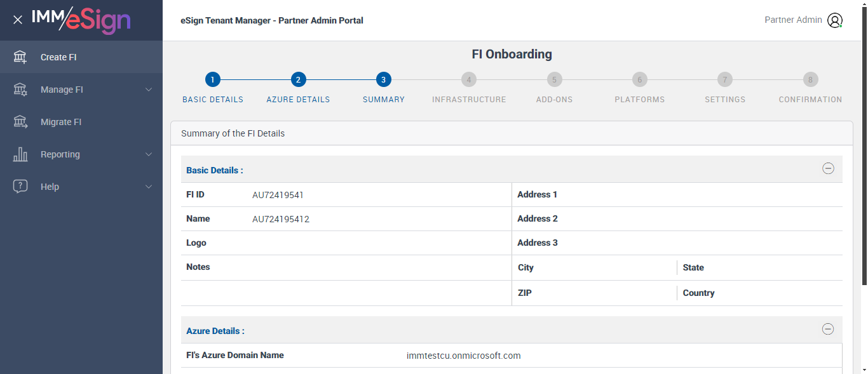Click the Manage FI bank gear icon

[x=20, y=90]
